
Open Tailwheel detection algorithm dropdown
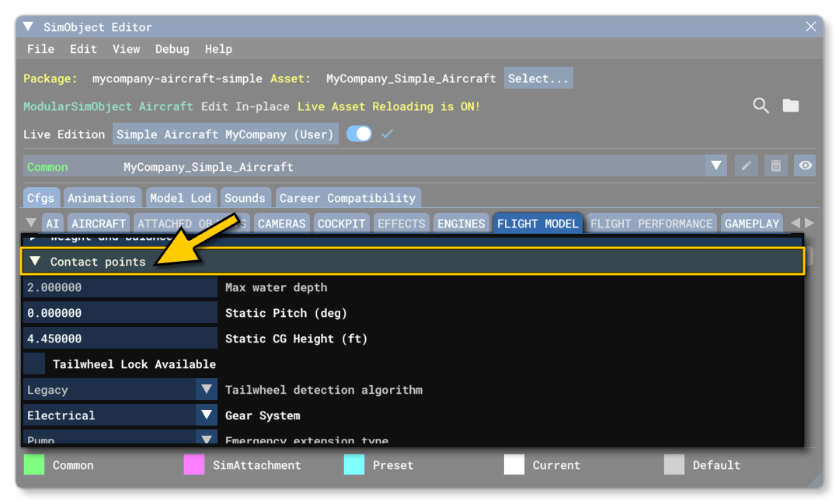206,390
